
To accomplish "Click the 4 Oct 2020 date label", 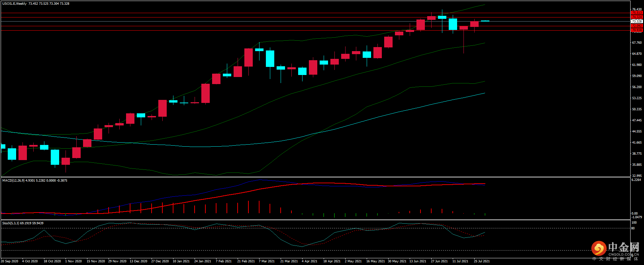I will coord(30,261).
